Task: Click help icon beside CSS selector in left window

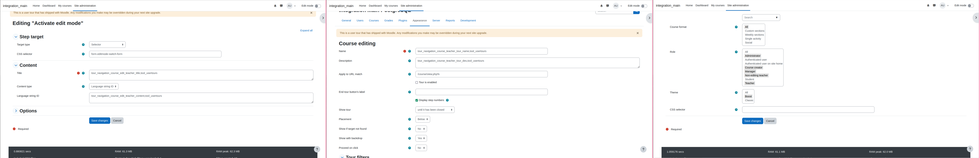Action: click(83, 54)
